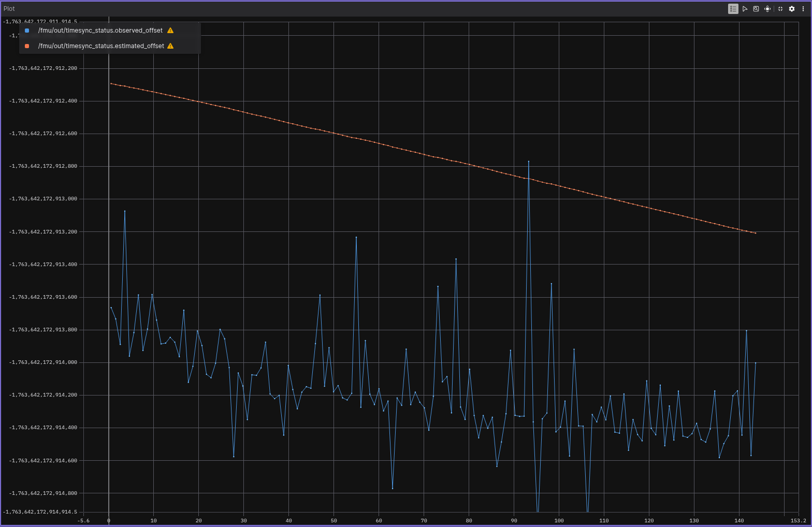
Task: Click the last orange estimated_offset data point
Action: click(756, 233)
